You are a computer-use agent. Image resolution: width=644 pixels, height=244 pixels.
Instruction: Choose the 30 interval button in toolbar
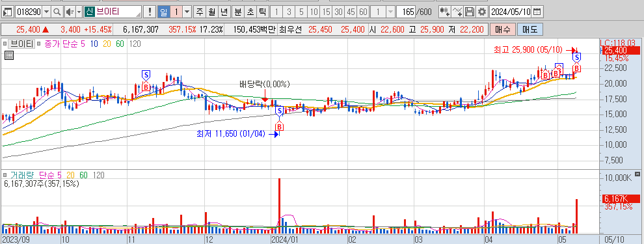[x=338, y=12]
